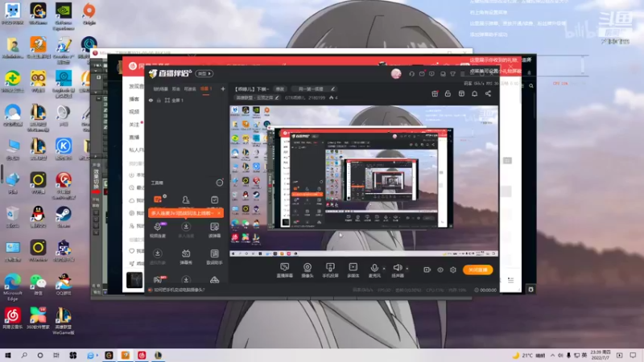Open 微信 desktop icon
The height and width of the screenshot is (362, 644).
[x=38, y=285]
